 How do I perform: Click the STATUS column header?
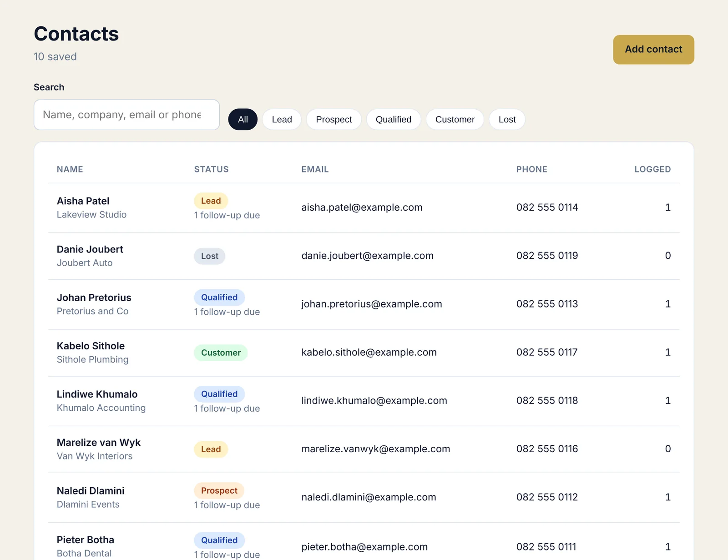pos(212,169)
